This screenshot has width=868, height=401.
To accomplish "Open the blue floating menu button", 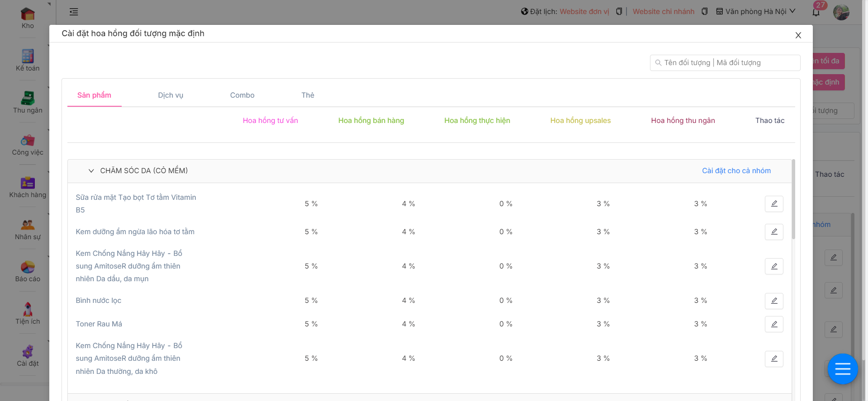I will pos(842,369).
